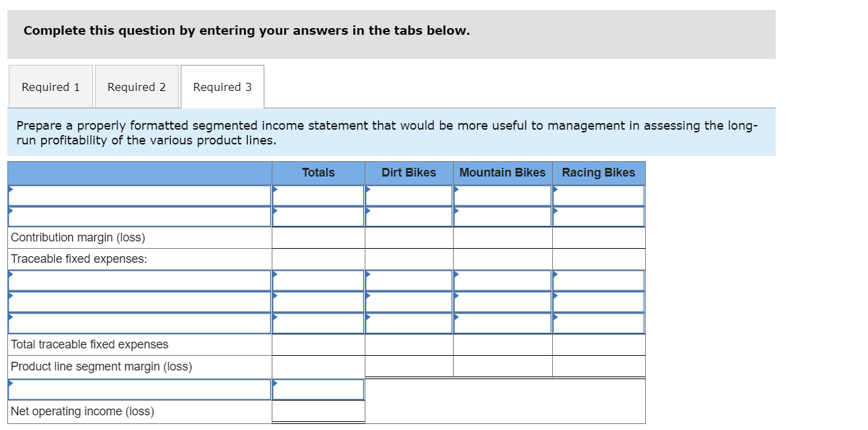The height and width of the screenshot is (430, 868).
Task: Switch to the Required 2 tab
Action: 137,87
